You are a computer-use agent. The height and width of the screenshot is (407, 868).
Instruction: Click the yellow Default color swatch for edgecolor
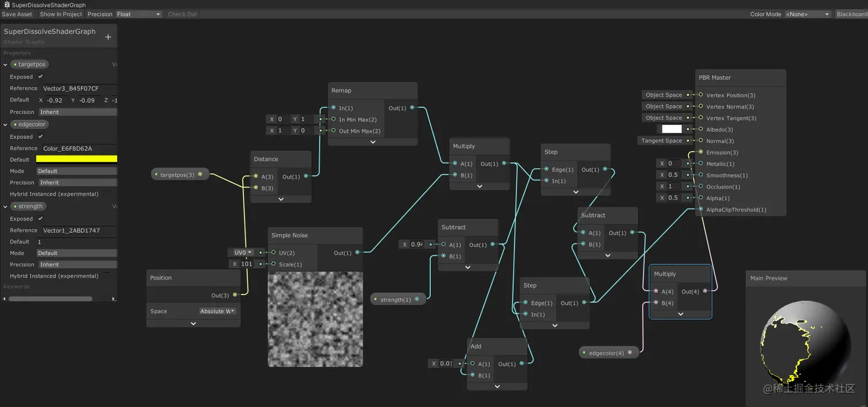click(77, 159)
